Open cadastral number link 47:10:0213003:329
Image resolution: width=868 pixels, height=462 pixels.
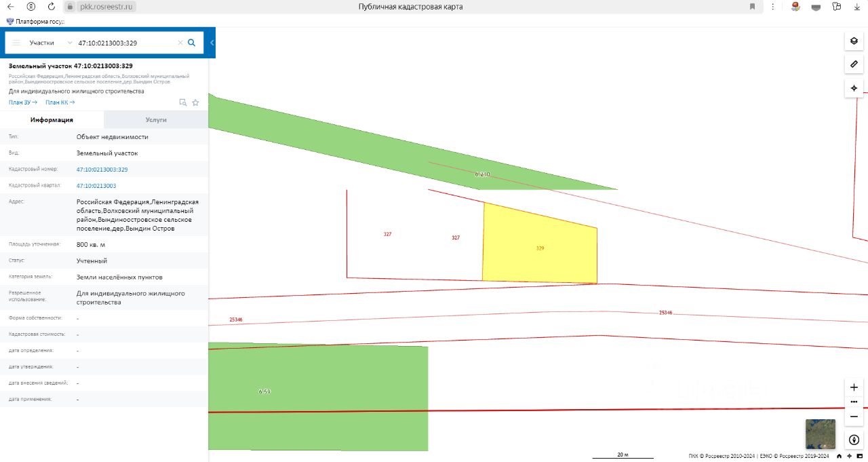click(x=102, y=170)
